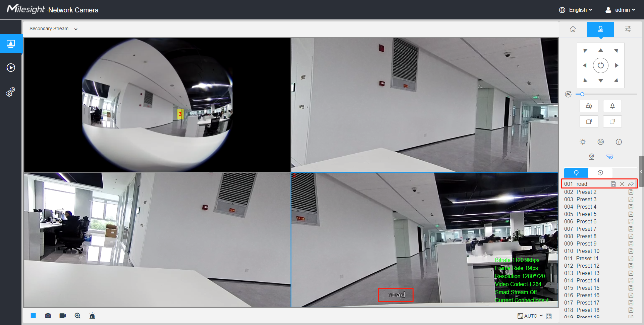Open the English language dropdown
The width and height of the screenshot is (644, 325).
pyautogui.click(x=576, y=10)
